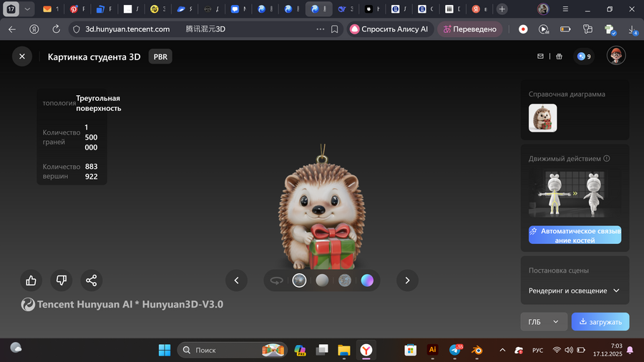Select the textured PBR render mode sphere

pyautogui.click(x=299, y=280)
